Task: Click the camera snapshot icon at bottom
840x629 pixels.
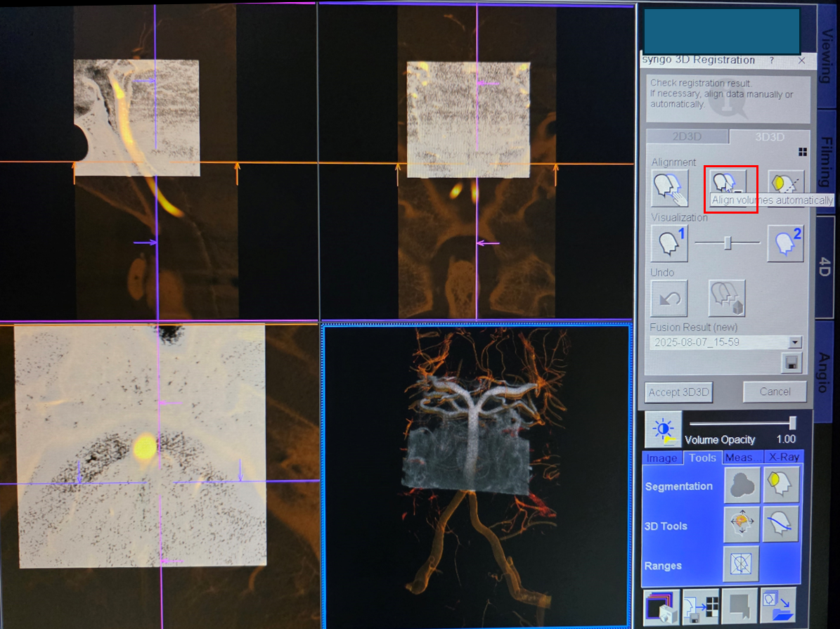Action: click(x=661, y=607)
